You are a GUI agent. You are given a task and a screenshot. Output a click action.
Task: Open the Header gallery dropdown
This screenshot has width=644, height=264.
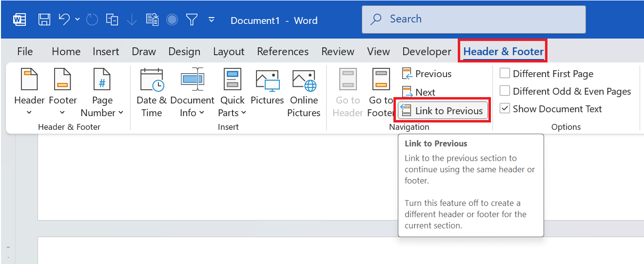29,93
